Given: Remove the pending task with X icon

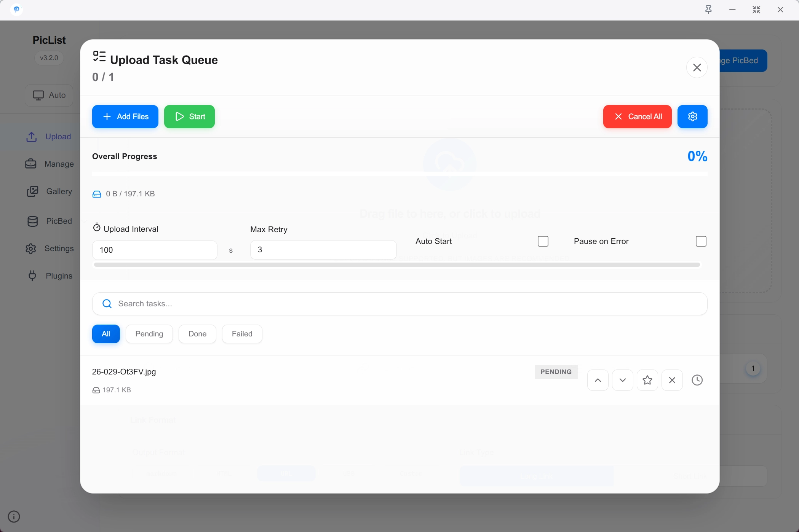Looking at the screenshot, I should (x=672, y=380).
